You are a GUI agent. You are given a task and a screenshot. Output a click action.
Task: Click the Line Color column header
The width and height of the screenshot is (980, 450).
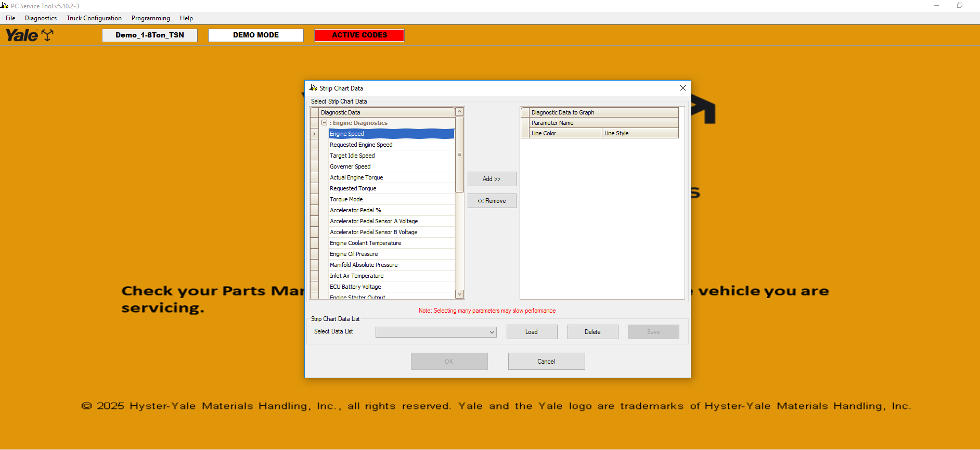click(x=565, y=133)
